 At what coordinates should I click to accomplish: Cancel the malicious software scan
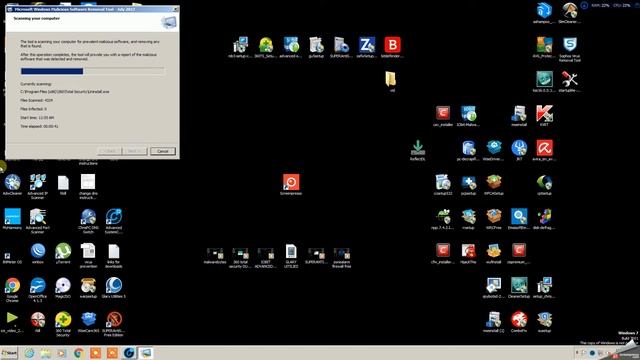pos(162,151)
